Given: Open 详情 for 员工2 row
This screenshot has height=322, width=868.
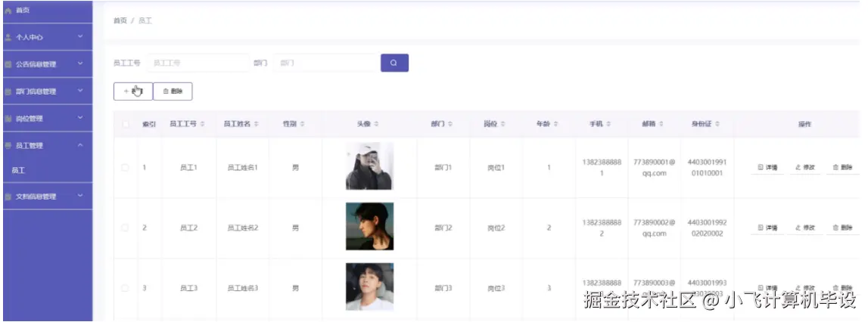Looking at the screenshot, I should (x=767, y=228).
